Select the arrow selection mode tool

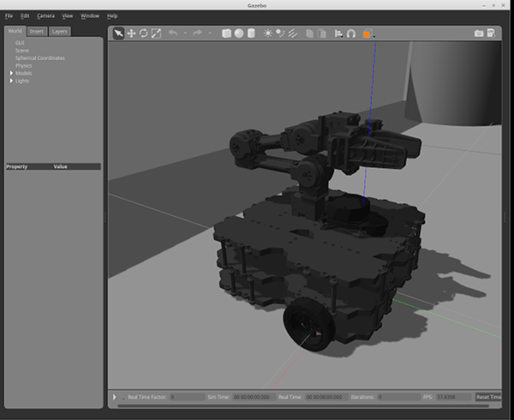118,33
